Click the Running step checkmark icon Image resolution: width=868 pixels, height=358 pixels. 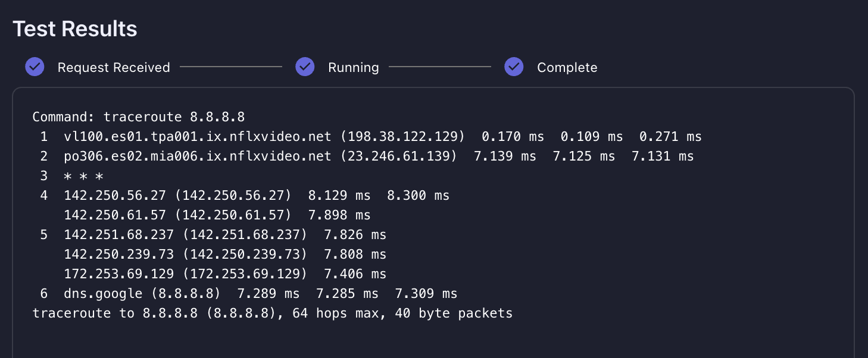point(305,67)
